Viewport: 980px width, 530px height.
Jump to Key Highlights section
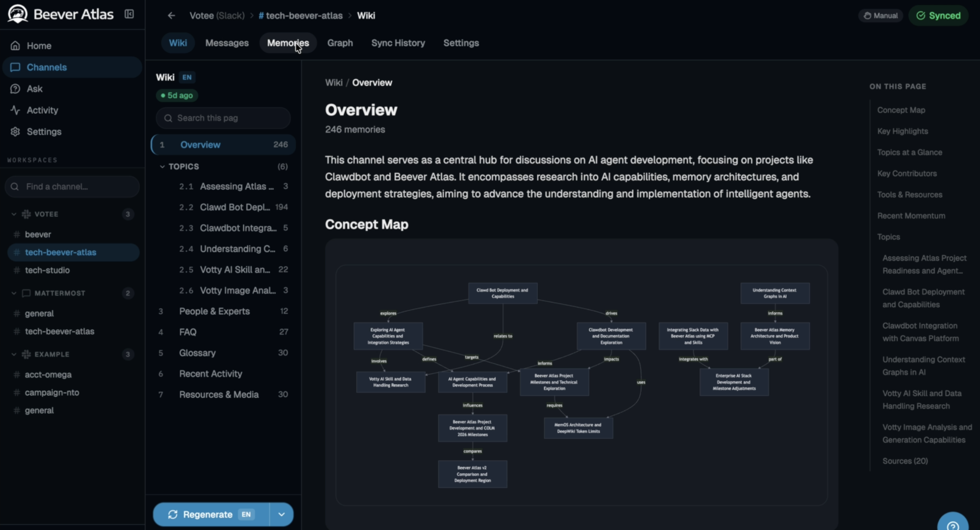[902, 131]
